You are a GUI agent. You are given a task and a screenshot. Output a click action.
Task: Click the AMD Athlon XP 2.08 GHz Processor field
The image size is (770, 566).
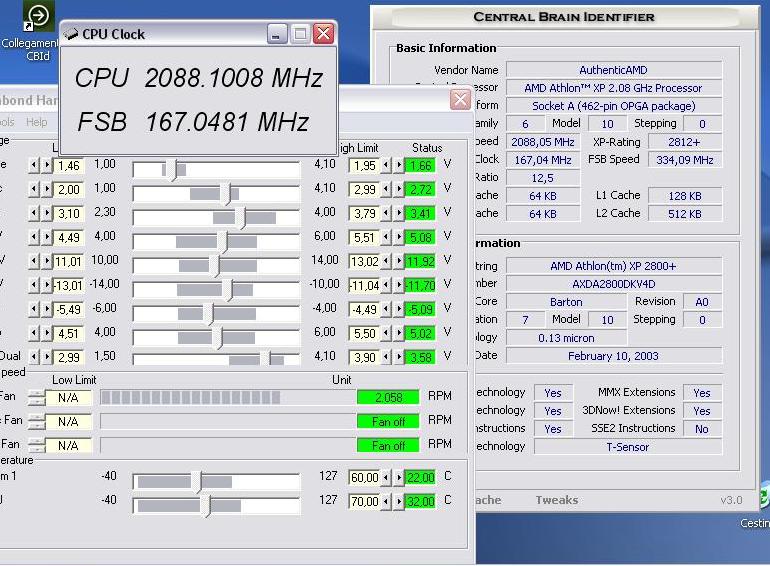pyautogui.click(x=614, y=88)
